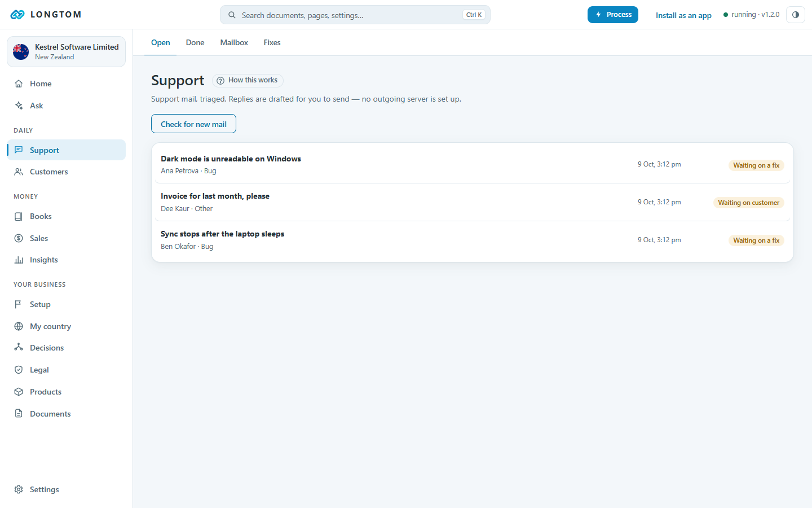Click the Process button
The image size is (812, 508).
click(613, 15)
